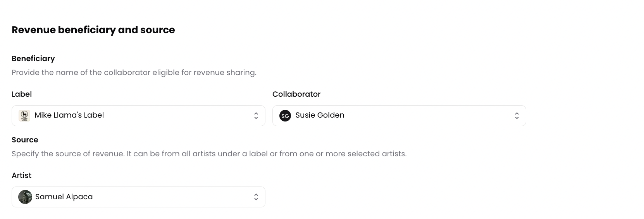Click the source of revenue description text
The width and height of the screenshot is (644, 219).
coord(209,154)
